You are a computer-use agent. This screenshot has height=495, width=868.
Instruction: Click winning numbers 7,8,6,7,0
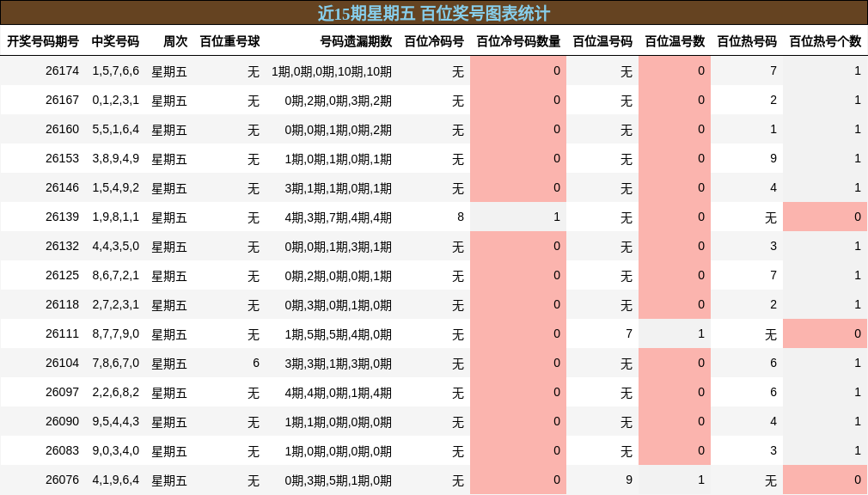pos(116,364)
